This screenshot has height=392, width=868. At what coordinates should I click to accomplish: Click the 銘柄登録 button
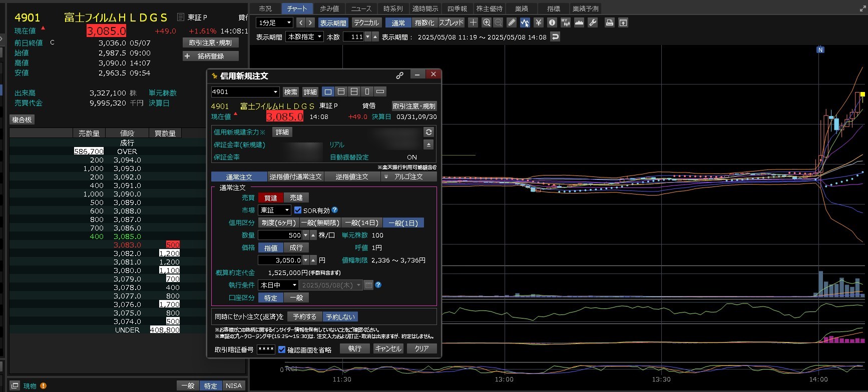(x=210, y=56)
